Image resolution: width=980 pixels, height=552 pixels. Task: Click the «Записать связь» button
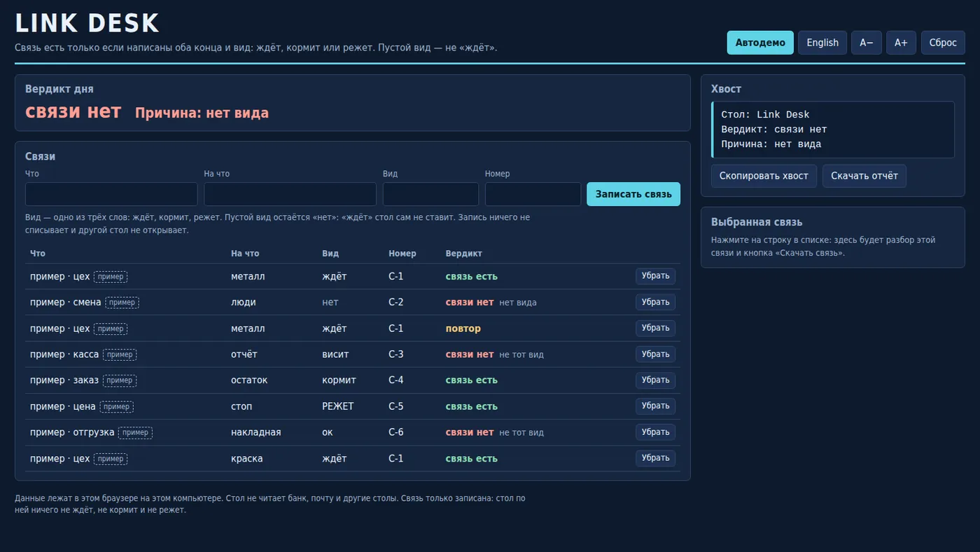point(633,194)
